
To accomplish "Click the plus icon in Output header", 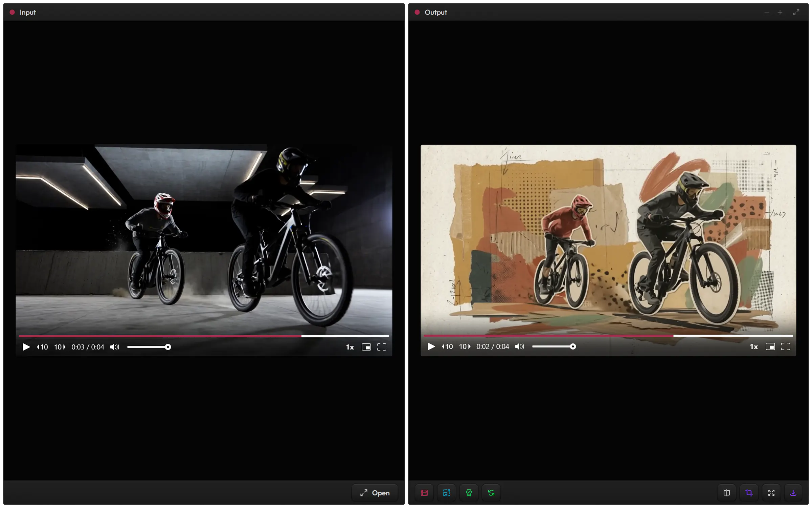I will click(x=780, y=12).
